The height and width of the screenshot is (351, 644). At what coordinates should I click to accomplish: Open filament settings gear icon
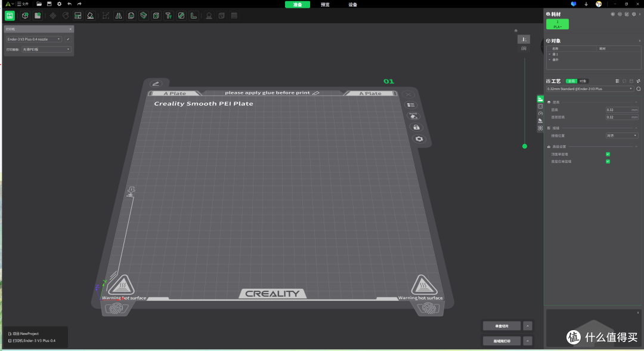pos(634,14)
